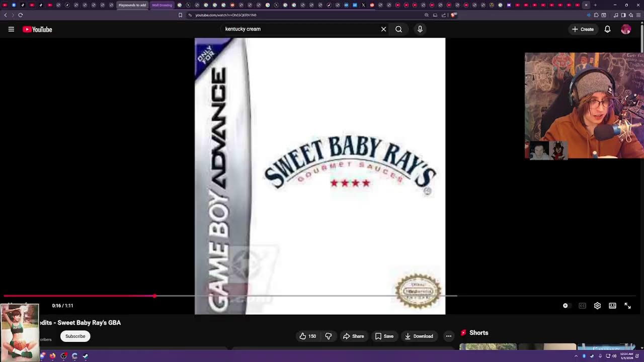This screenshot has width=644, height=362.
Task: Show hidden system tray icons
Action: point(576,356)
